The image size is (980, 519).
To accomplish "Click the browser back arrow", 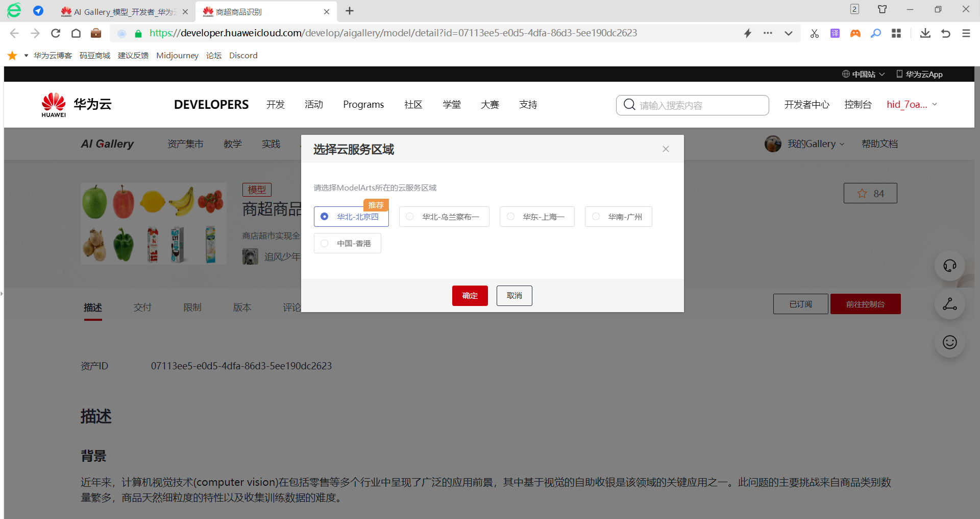I will pos(14,33).
